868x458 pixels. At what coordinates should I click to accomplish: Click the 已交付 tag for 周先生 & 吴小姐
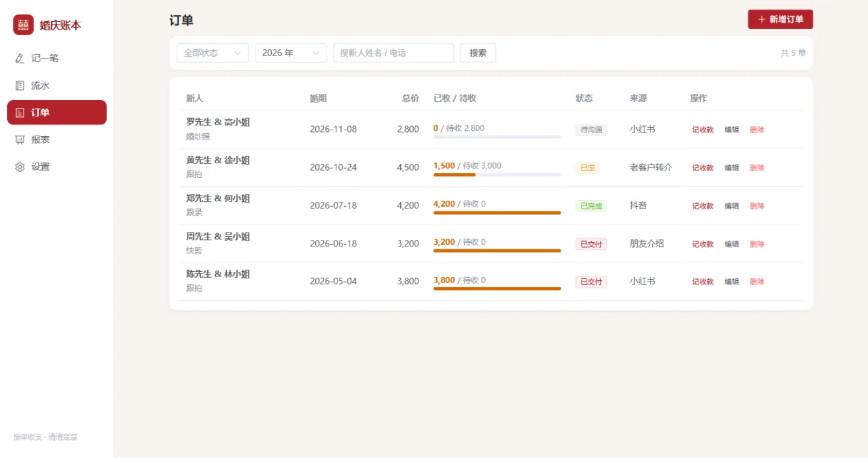coord(591,244)
